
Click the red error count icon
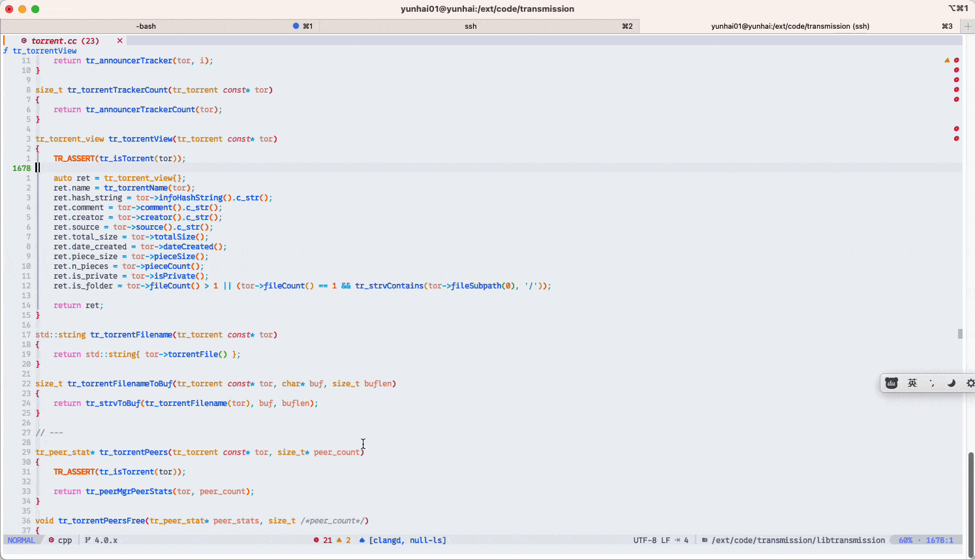point(317,540)
